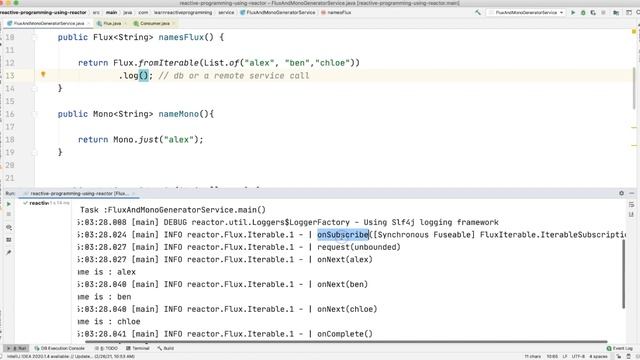Click the IntelliJ IDEA update available status message
This screenshot has width=640, height=360.
point(70,357)
